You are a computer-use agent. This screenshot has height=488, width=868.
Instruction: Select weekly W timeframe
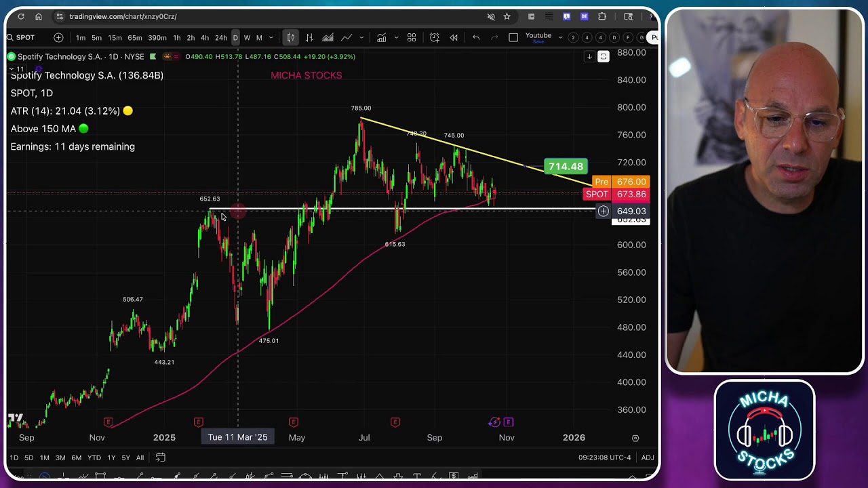247,37
